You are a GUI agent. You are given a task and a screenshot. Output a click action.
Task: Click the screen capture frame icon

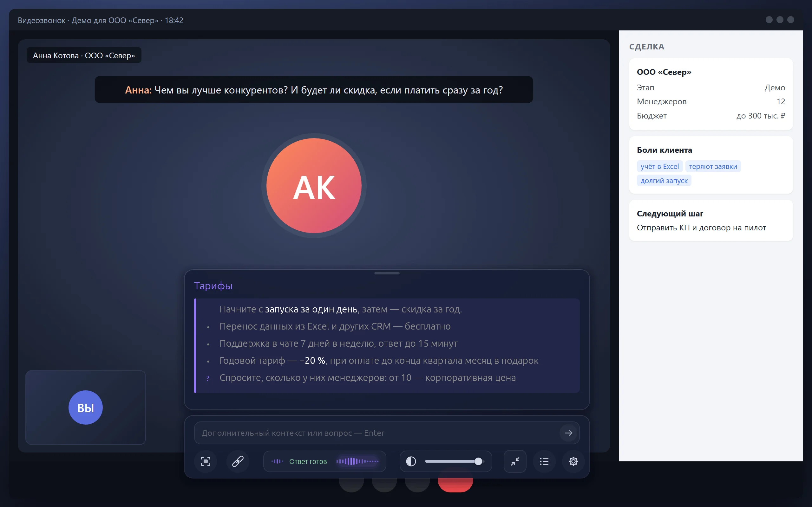click(205, 461)
